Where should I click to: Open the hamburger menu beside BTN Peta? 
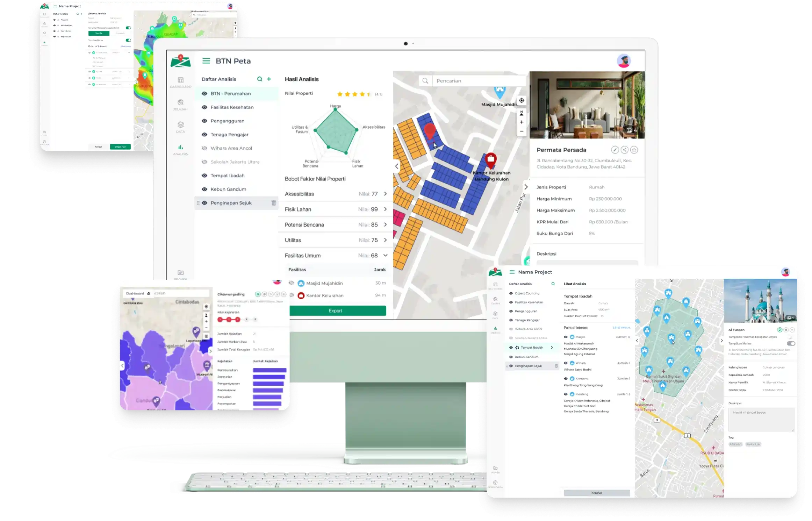pos(206,61)
